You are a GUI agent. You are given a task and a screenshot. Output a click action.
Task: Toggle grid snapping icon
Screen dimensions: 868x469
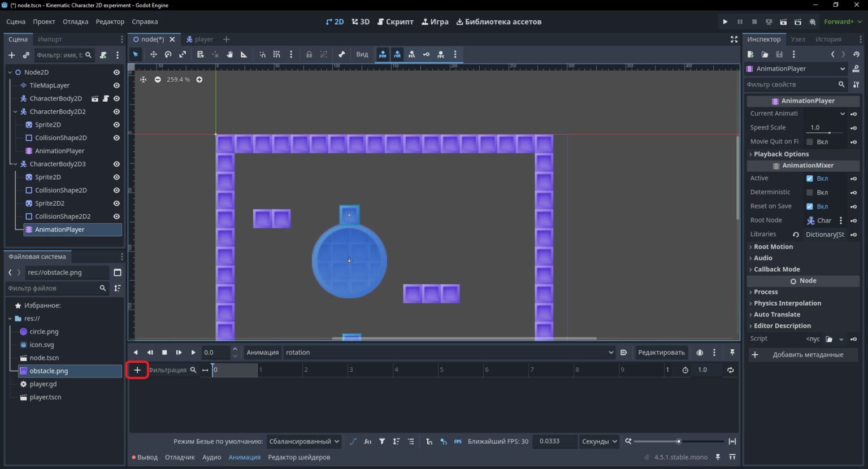coord(276,54)
